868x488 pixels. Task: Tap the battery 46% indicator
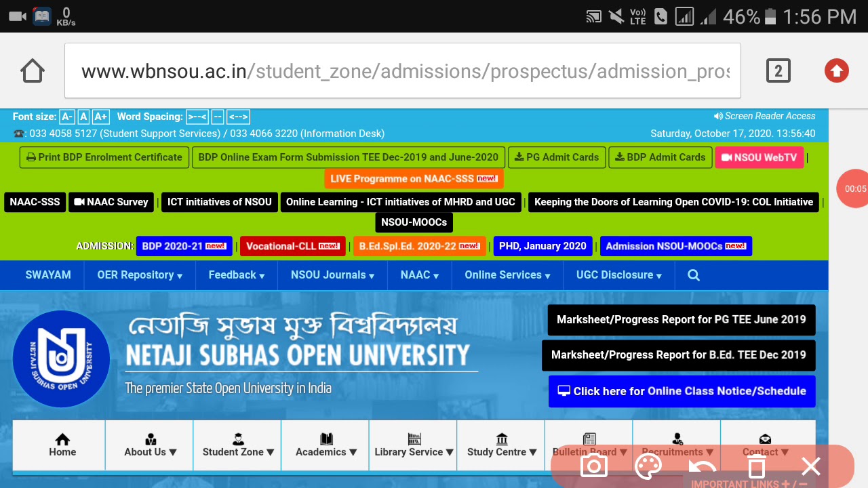click(x=749, y=16)
